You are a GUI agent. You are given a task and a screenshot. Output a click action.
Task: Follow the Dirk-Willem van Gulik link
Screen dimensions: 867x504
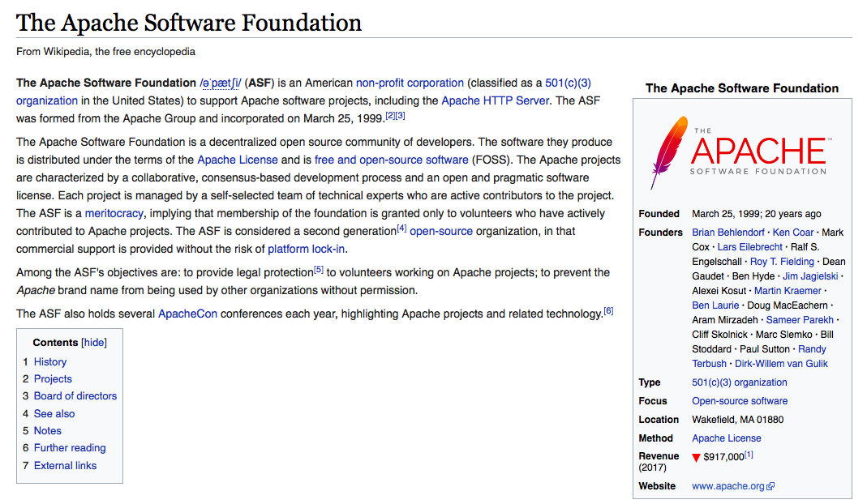781,364
